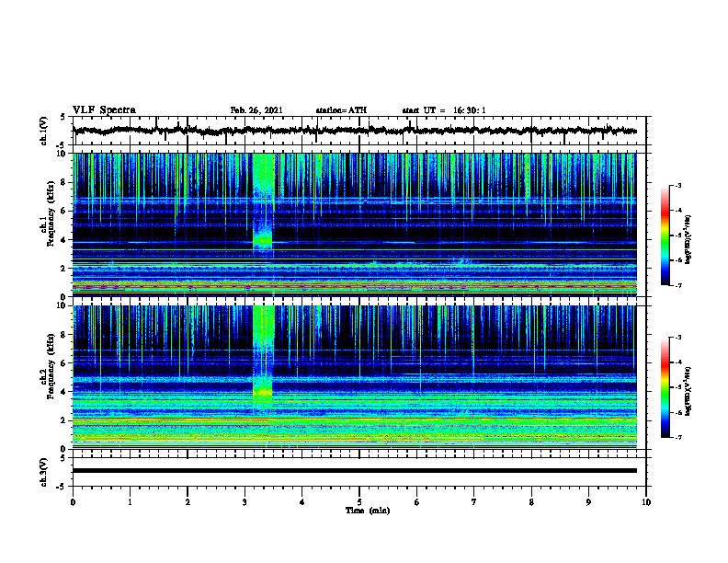Click the time axis tick label '3'

click(x=245, y=502)
